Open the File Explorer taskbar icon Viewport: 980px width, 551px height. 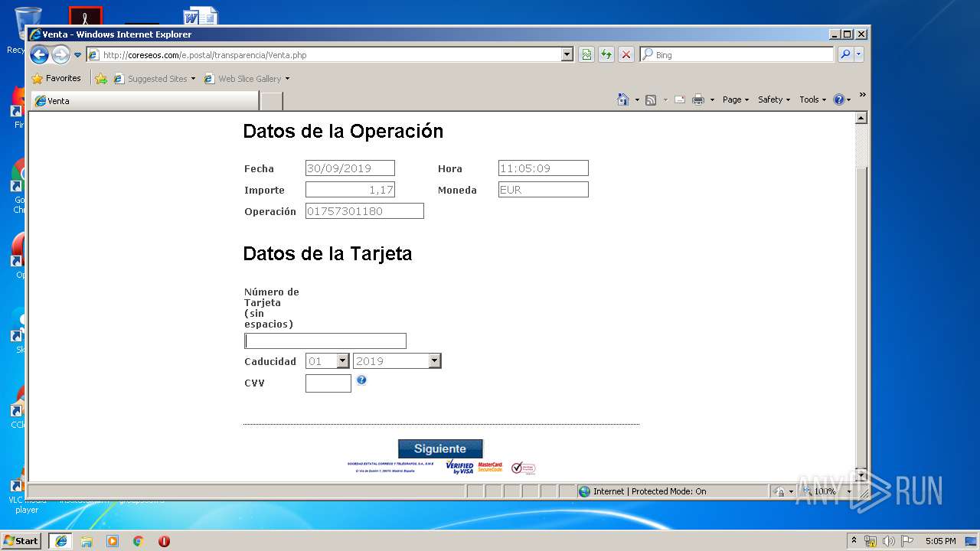tap(87, 541)
